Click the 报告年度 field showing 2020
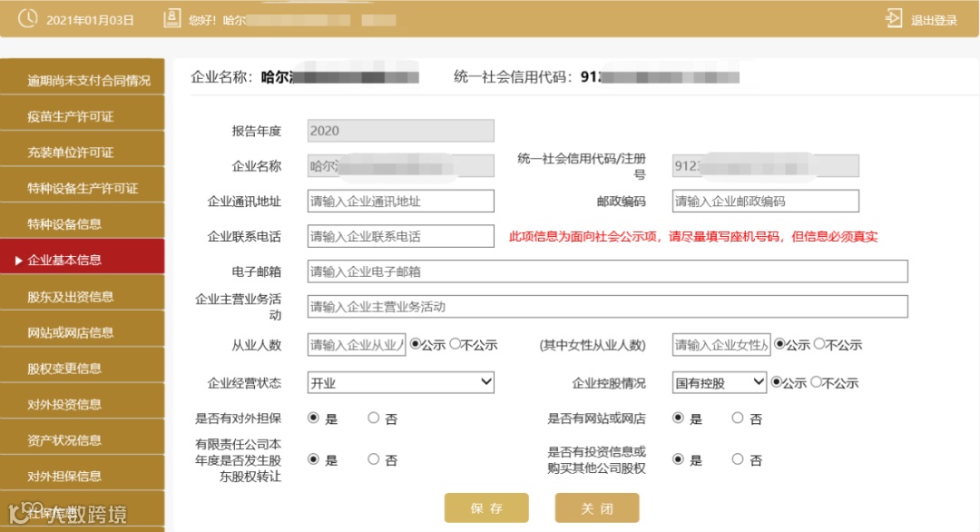The image size is (980, 532). 401,131
